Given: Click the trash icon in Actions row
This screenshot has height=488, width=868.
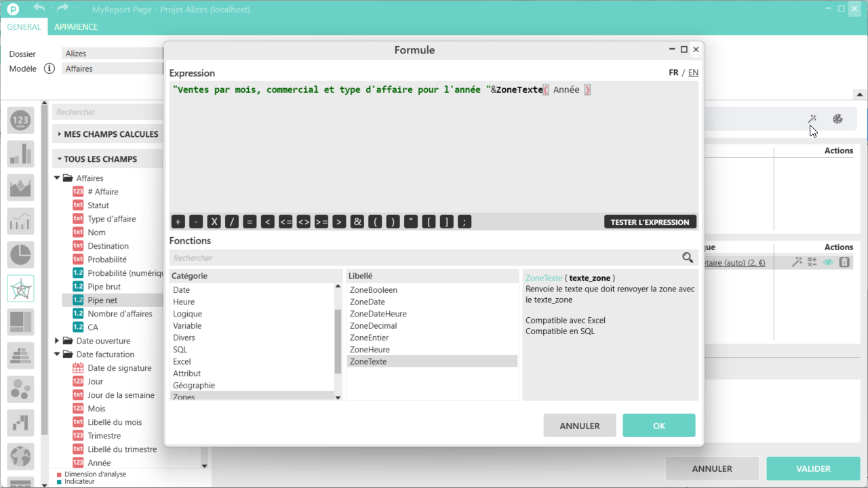Looking at the screenshot, I should 844,262.
